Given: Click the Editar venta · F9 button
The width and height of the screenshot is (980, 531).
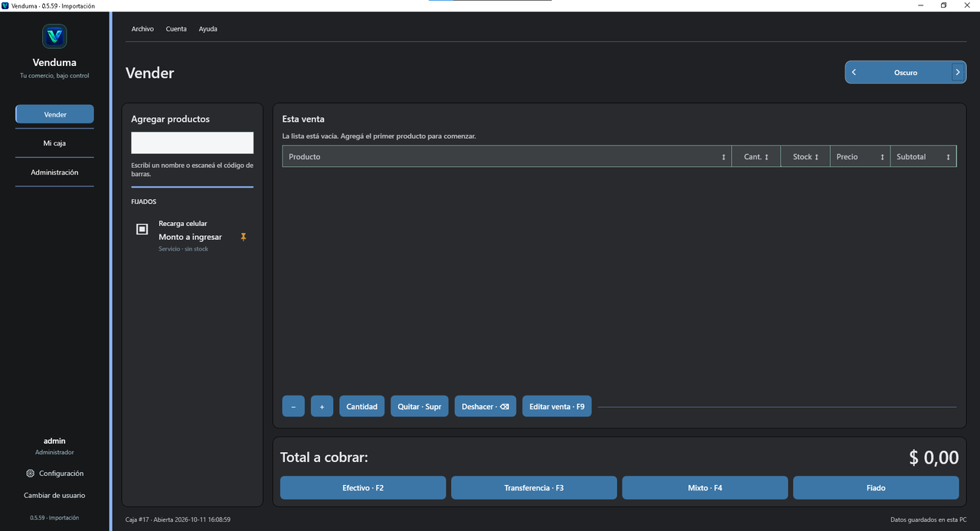Looking at the screenshot, I should (557, 406).
